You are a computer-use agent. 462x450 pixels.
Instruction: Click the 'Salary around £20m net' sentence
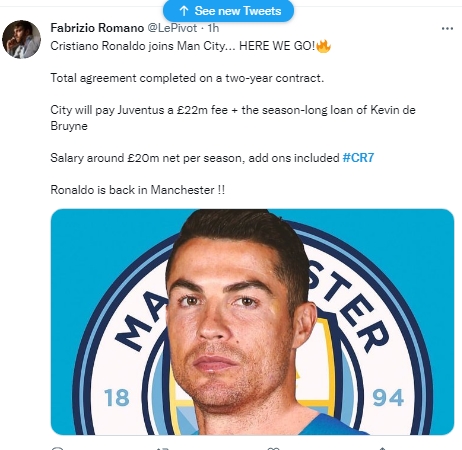195,157
